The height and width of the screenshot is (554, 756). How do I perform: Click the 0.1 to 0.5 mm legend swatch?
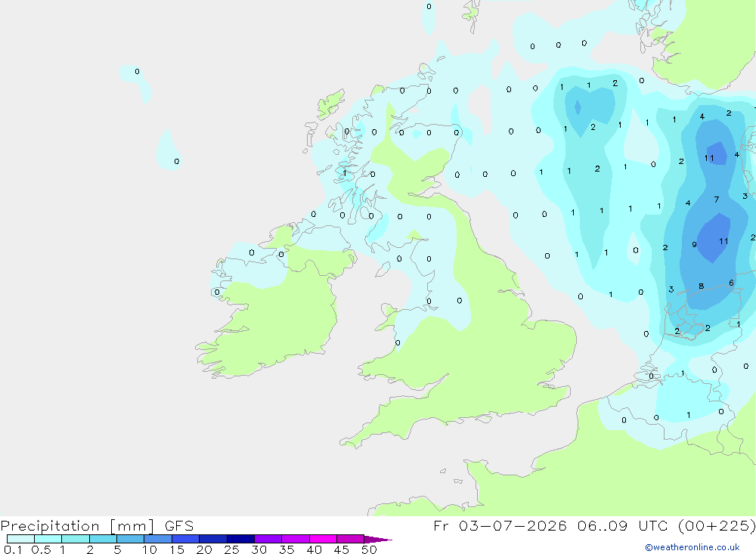[x=20, y=539]
